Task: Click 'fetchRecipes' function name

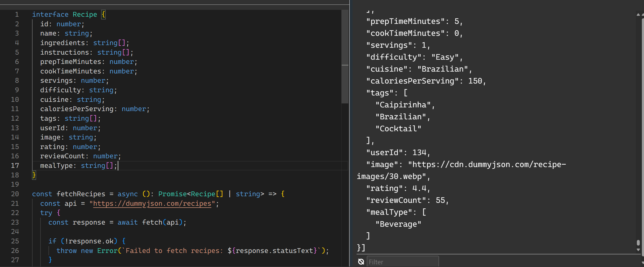Action: click(81, 194)
